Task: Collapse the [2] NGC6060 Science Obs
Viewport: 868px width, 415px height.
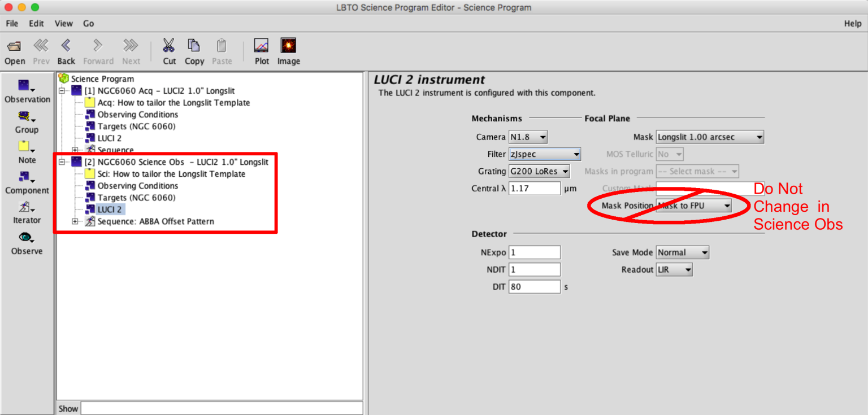Action: click(x=63, y=161)
